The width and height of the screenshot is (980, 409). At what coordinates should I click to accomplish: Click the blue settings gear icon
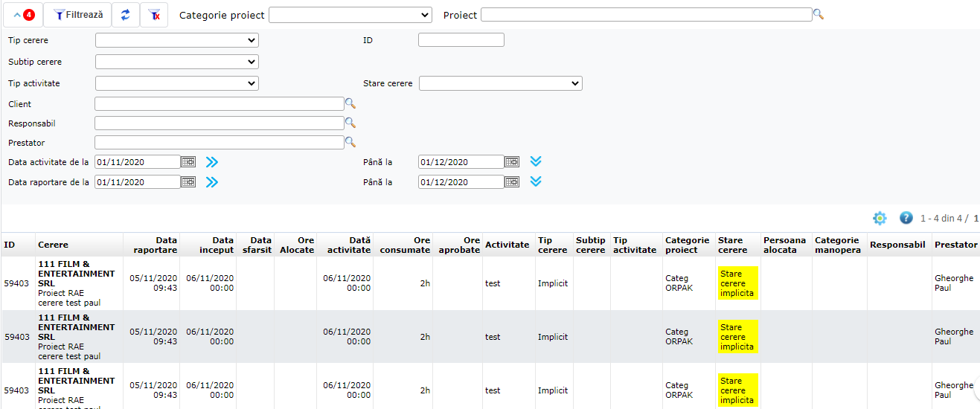tap(880, 218)
